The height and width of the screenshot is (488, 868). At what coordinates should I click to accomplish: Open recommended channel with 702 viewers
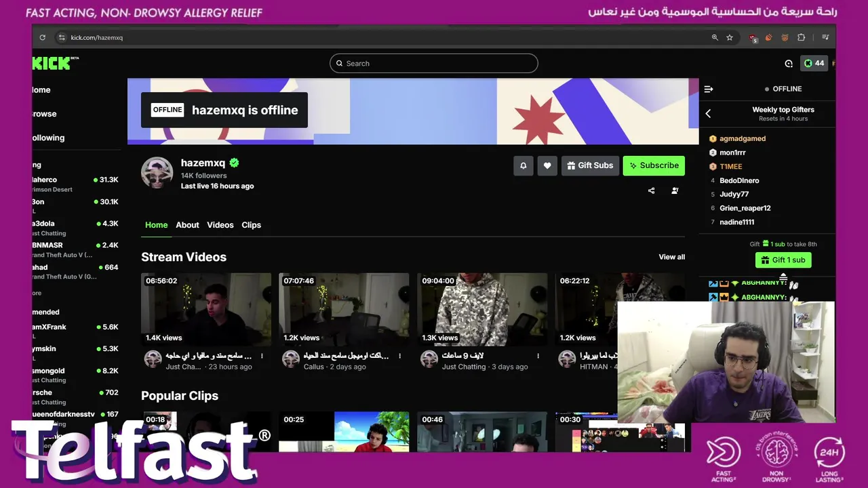point(76,396)
